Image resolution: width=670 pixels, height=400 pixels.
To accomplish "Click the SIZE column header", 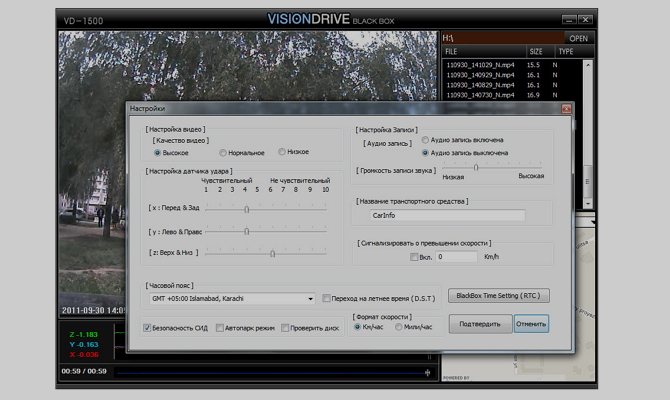I will click(541, 52).
